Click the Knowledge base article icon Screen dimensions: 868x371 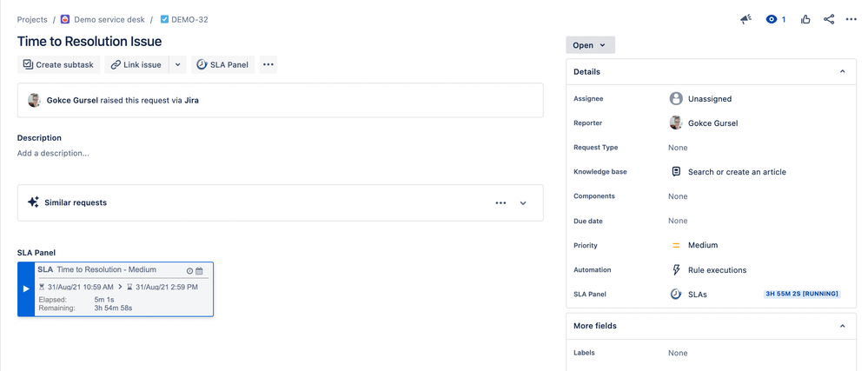tap(676, 172)
